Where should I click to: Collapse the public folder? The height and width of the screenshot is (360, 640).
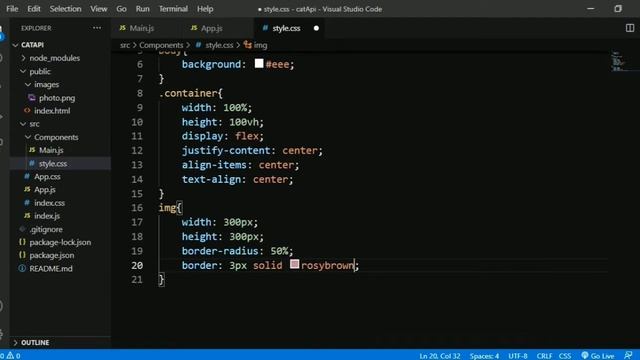click(40, 71)
